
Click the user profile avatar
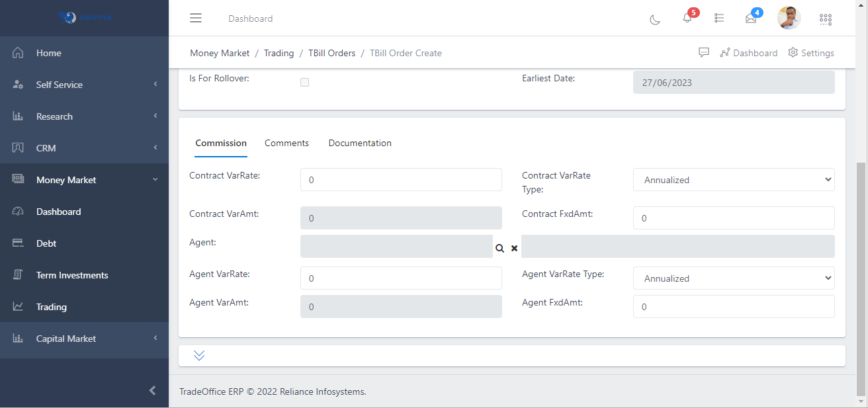click(789, 18)
